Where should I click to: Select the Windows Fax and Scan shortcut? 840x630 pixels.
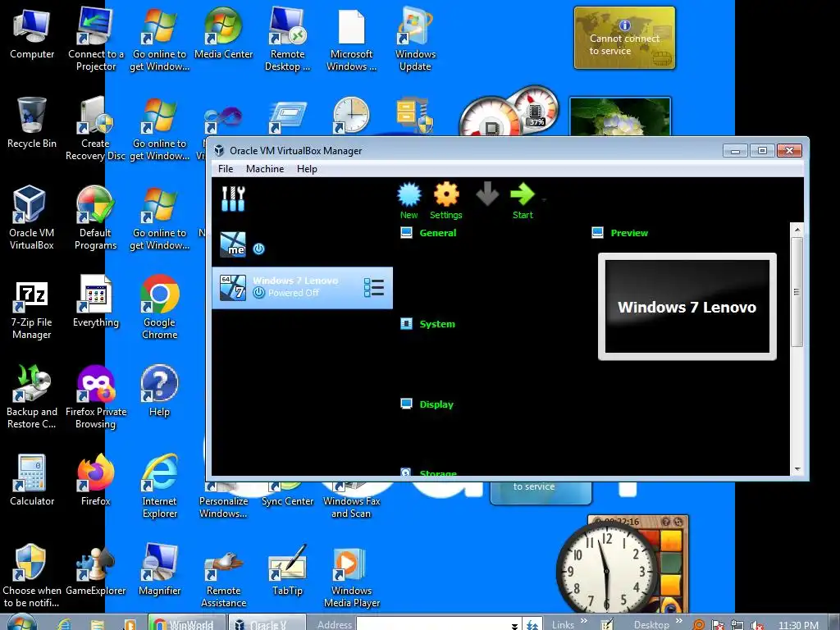tap(351, 501)
